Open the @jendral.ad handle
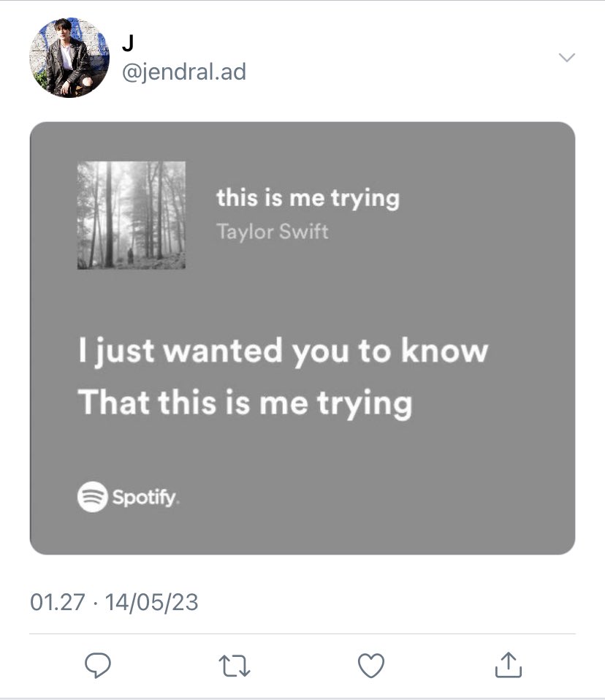The image size is (605, 700). click(183, 72)
